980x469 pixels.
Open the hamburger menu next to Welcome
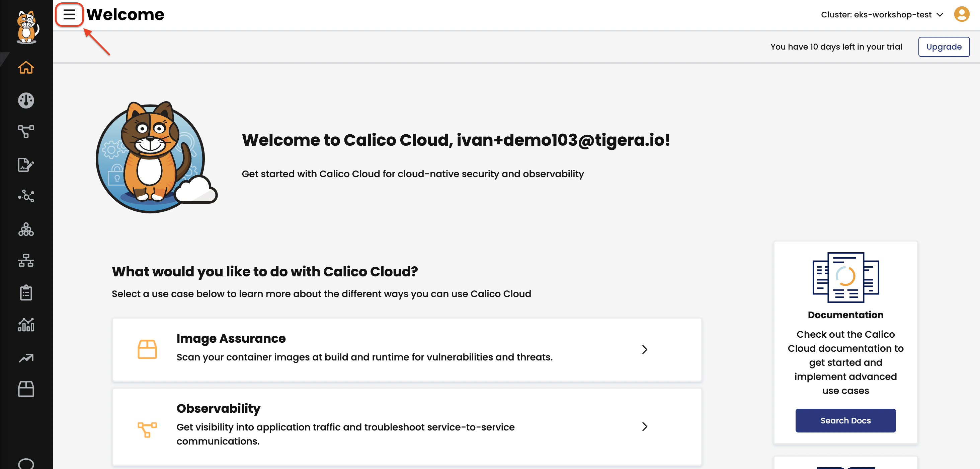[x=69, y=14]
